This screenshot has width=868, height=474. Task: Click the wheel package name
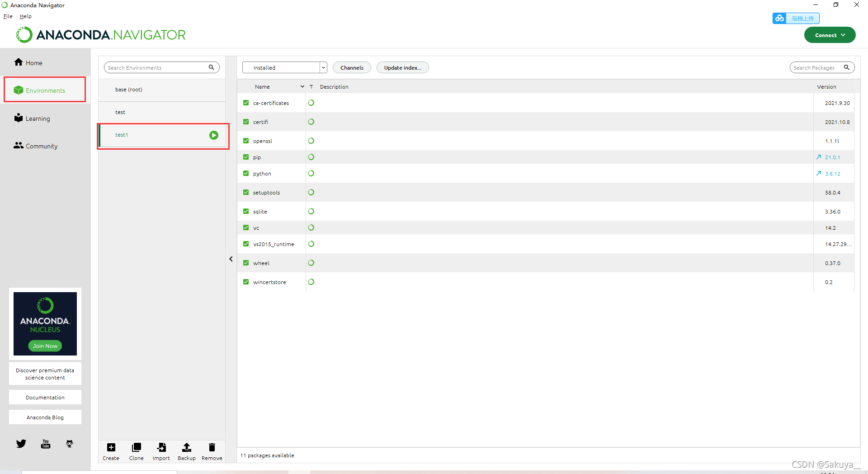[261, 263]
